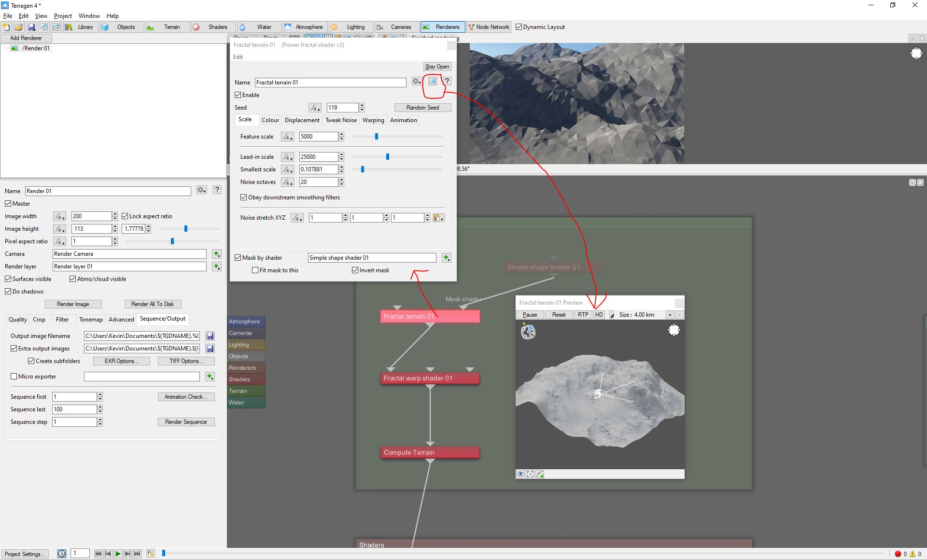Toggle the HD button in Fractal terrain 01 Preview
The image size is (927, 560).
599,315
